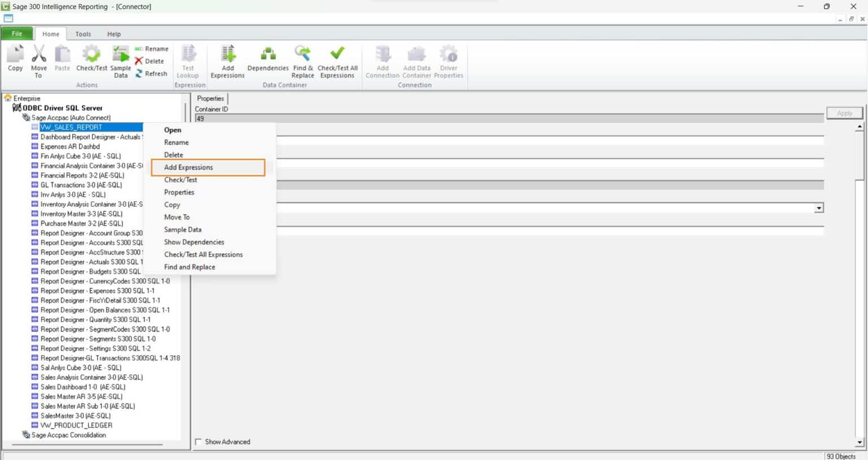The height and width of the screenshot is (460, 868).
Task: Refresh using the blue arrows icon
Action: (138, 73)
